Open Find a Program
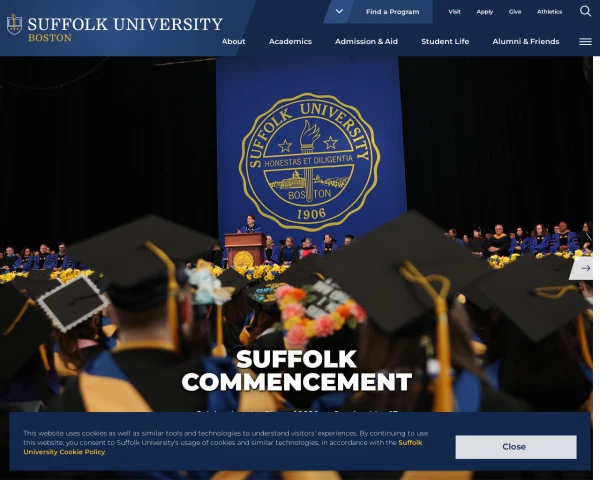 392,12
